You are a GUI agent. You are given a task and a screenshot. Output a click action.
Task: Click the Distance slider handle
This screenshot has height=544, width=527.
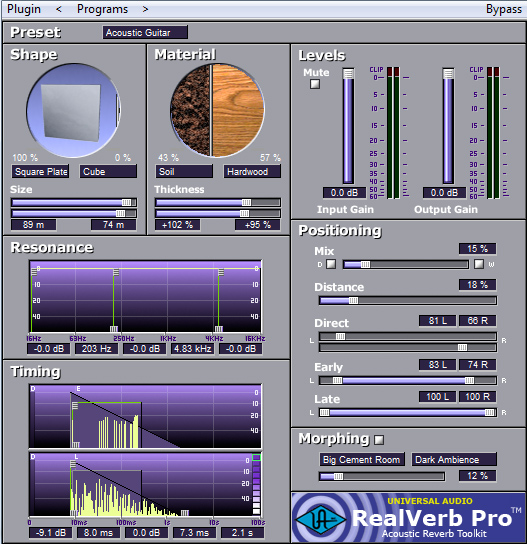(353, 300)
